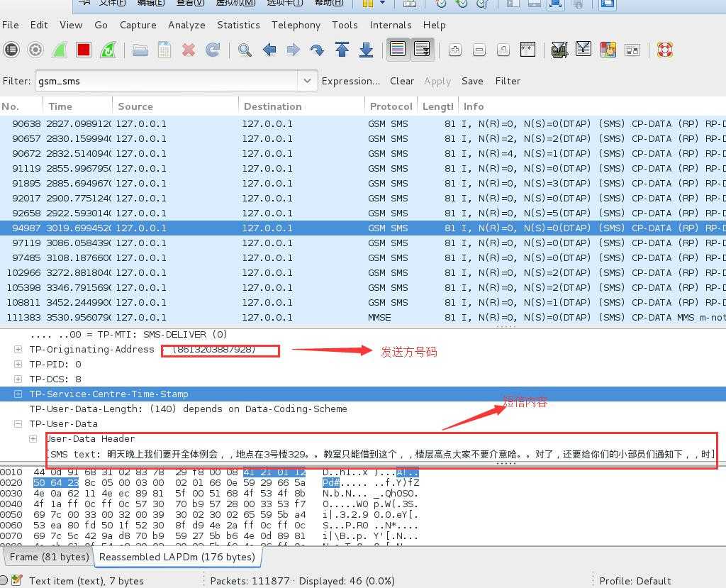Click the Expression... button

click(x=350, y=81)
